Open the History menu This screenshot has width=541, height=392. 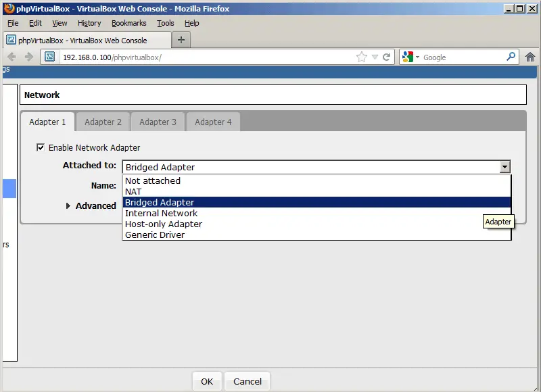click(x=89, y=23)
